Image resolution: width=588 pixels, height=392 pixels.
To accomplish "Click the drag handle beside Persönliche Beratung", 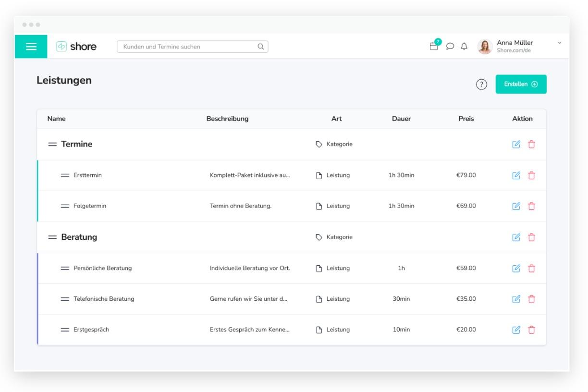I will pos(65,269).
